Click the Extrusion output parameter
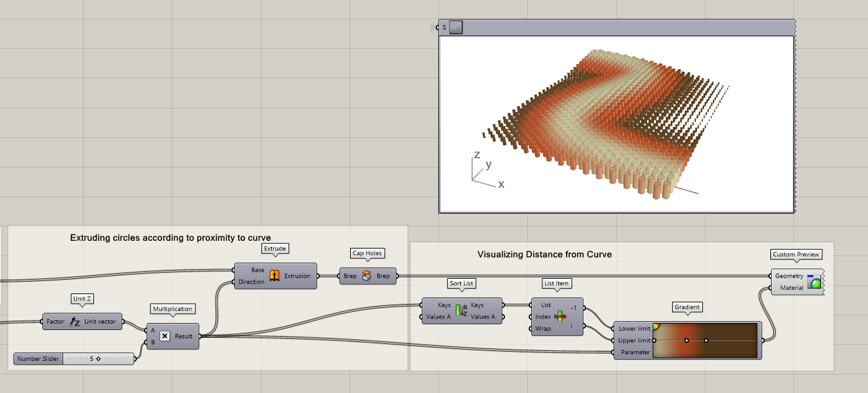Viewport: 868px width, 393px height. tap(297, 276)
